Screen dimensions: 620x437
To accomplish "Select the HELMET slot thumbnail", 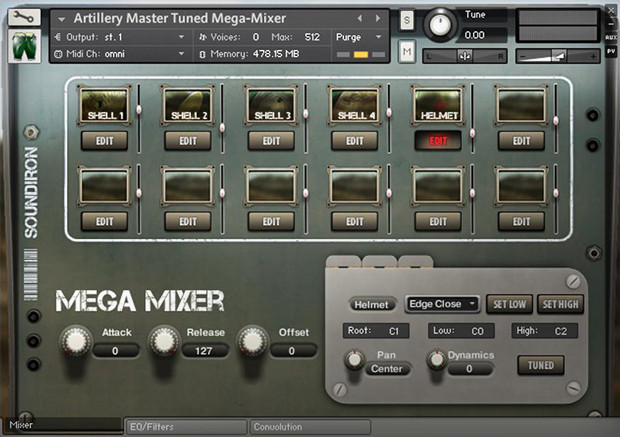I will click(438, 105).
